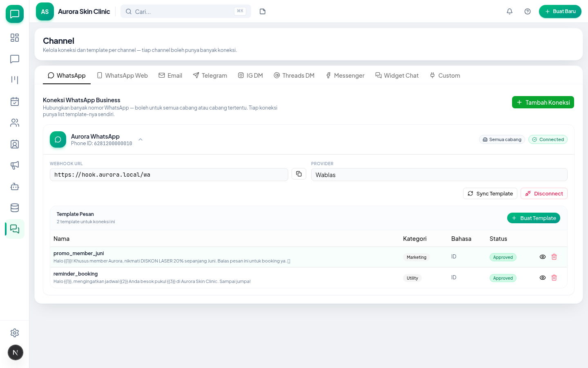Viewport: 588px width, 368px height.
Task: Open settings gear in sidebar
Action: (15, 333)
